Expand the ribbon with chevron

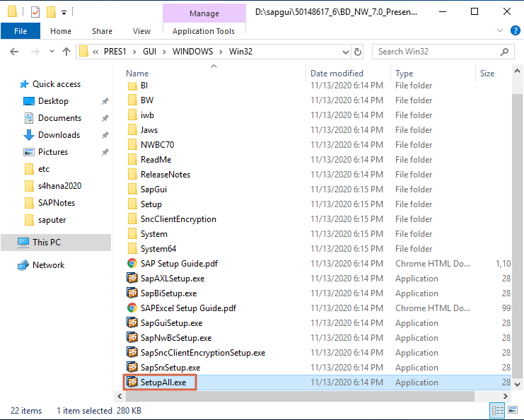[500, 30]
